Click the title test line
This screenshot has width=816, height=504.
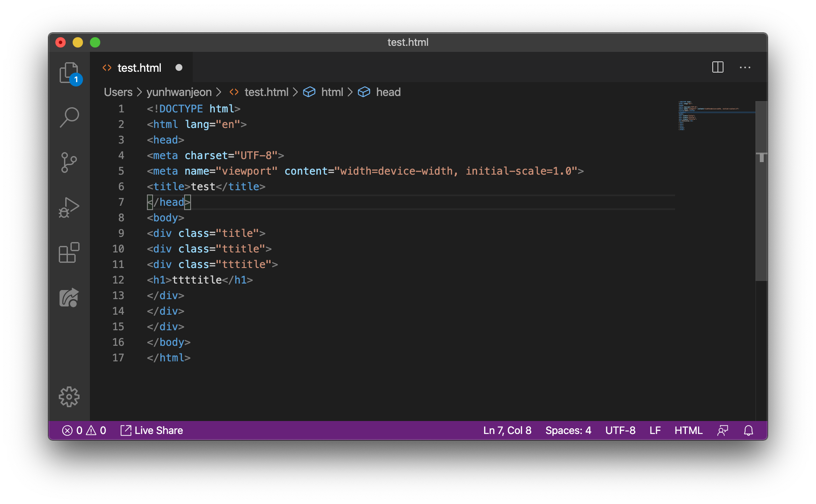coord(206,187)
